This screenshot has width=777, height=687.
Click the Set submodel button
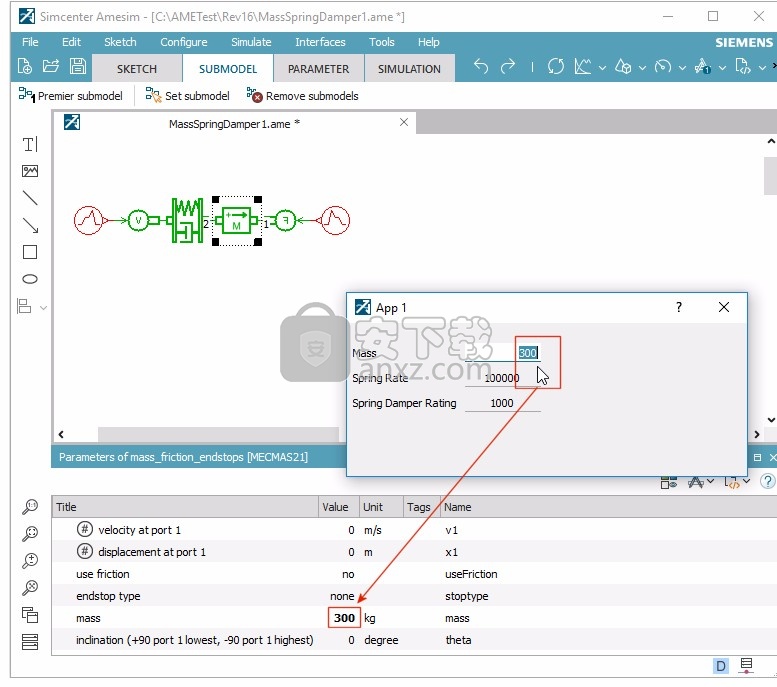(x=188, y=96)
